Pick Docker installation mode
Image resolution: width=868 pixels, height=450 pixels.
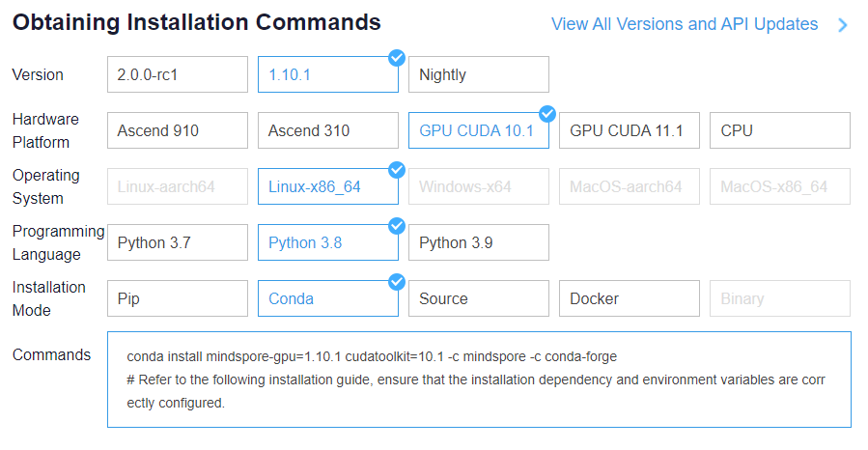click(629, 298)
